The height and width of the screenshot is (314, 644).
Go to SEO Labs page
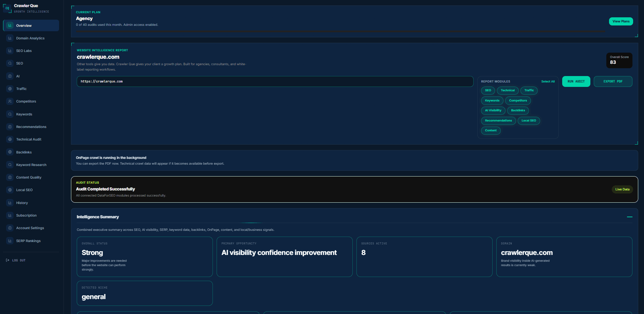(x=31, y=51)
